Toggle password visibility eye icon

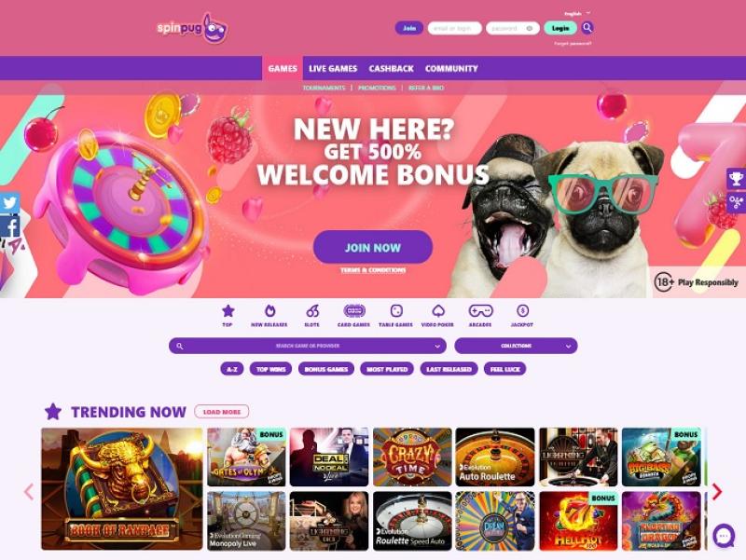[529, 29]
